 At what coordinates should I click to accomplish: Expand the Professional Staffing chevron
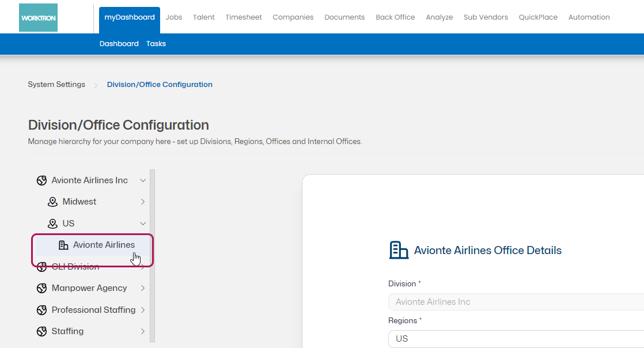(143, 310)
